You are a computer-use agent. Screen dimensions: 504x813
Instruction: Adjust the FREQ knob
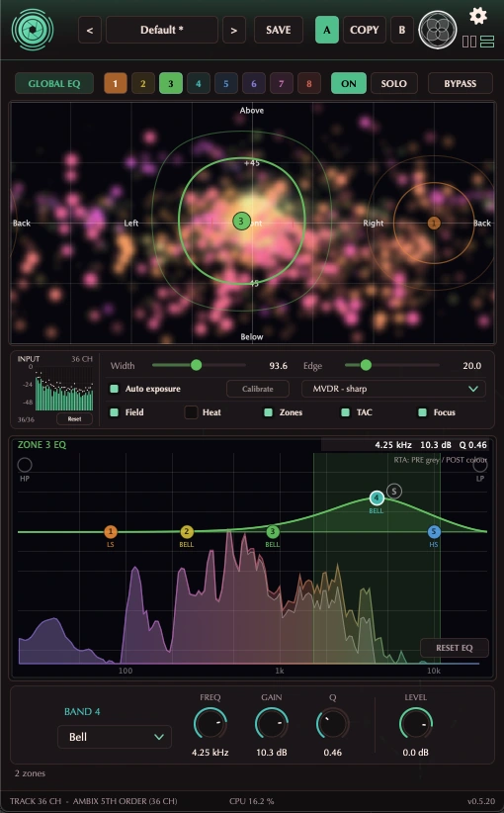click(x=210, y=723)
